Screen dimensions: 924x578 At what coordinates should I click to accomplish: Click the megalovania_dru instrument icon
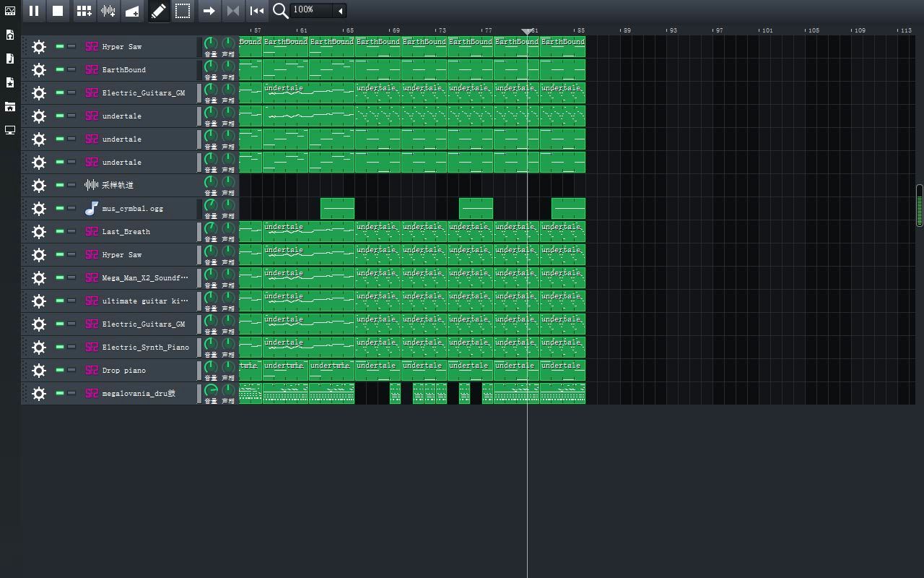pyautogui.click(x=92, y=394)
